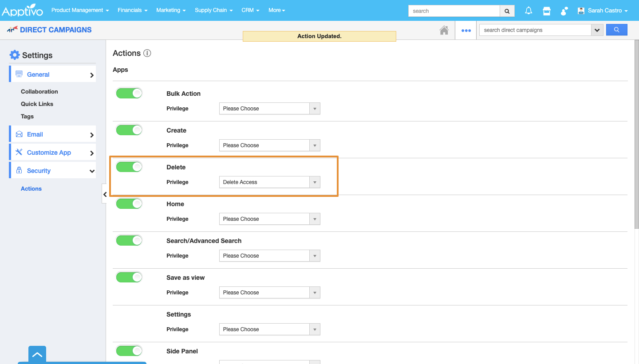639x364 pixels.
Task: Turn off the Delete action toggle
Action: [x=129, y=167]
